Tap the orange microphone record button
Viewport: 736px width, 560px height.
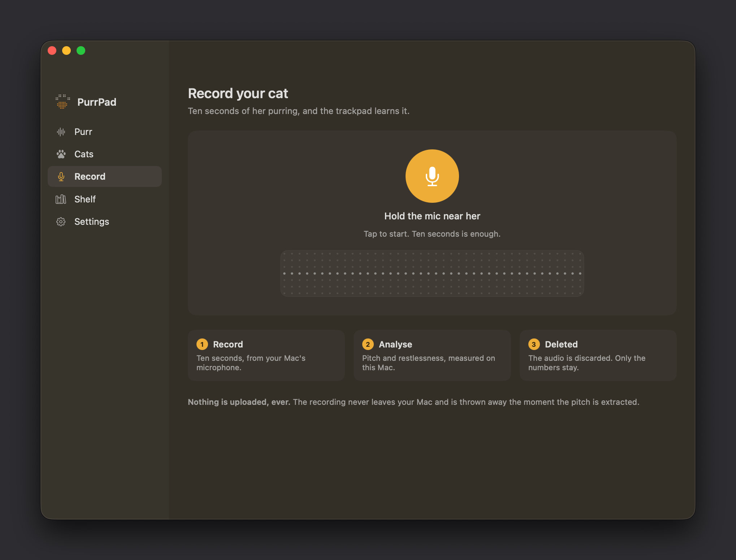pyautogui.click(x=432, y=176)
